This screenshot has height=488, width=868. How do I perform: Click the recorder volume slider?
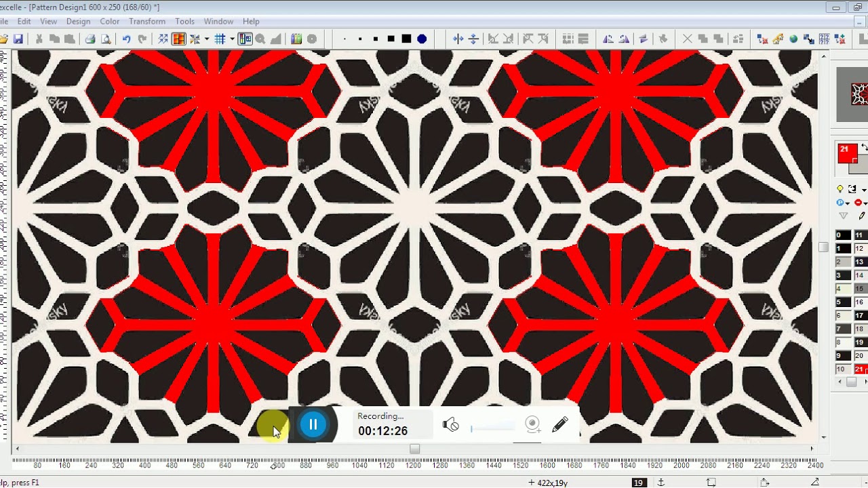coord(493,426)
